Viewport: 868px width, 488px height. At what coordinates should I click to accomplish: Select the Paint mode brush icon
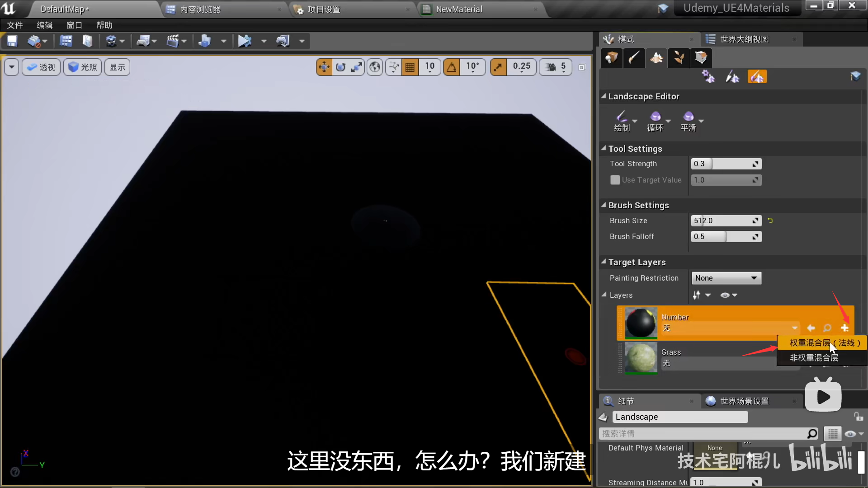click(x=634, y=58)
